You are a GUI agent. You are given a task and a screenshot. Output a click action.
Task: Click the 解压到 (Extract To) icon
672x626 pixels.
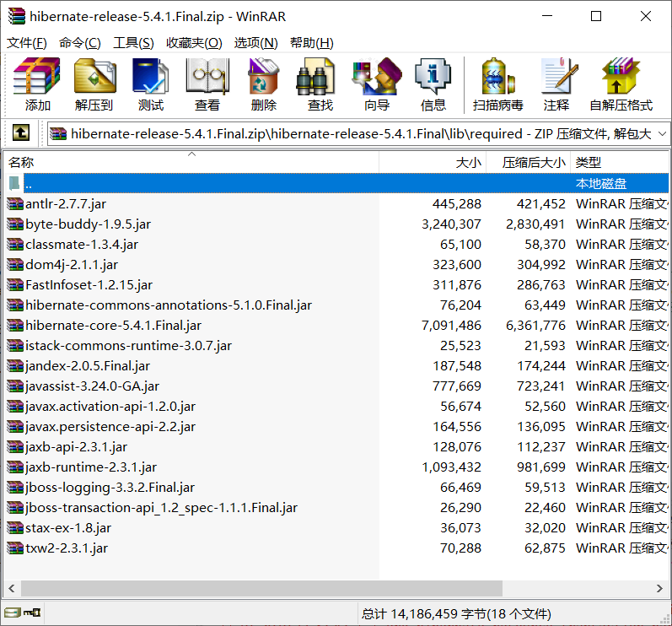pos(94,84)
